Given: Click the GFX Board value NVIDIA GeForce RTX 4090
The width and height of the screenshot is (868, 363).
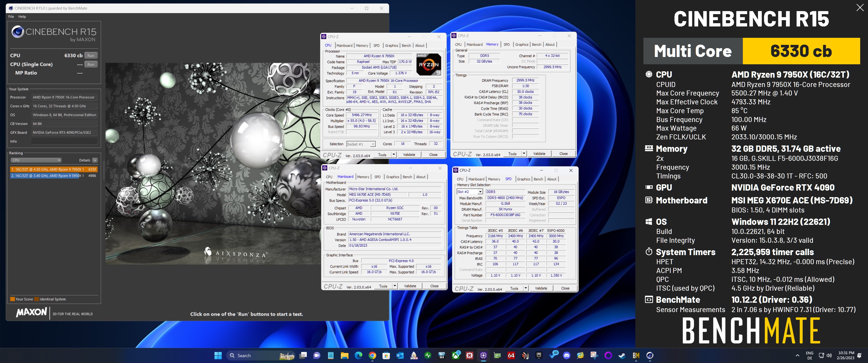Looking at the screenshot, I should (64, 133).
